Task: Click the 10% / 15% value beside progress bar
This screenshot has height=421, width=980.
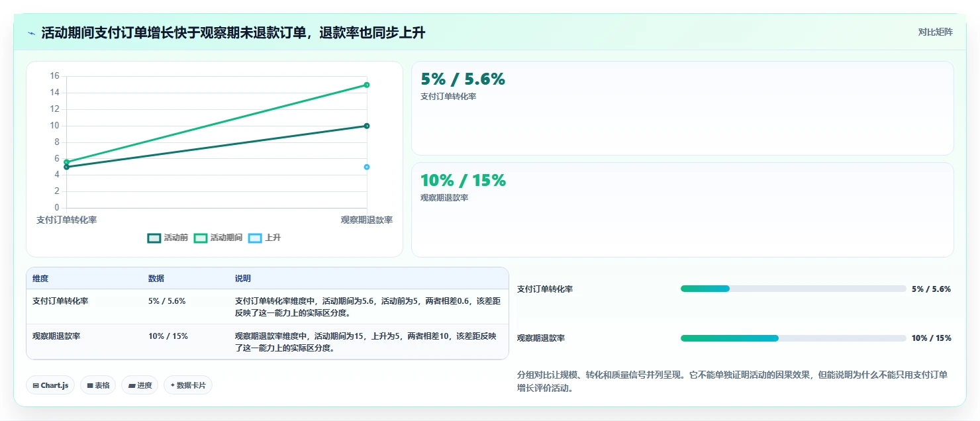Action: (932, 338)
